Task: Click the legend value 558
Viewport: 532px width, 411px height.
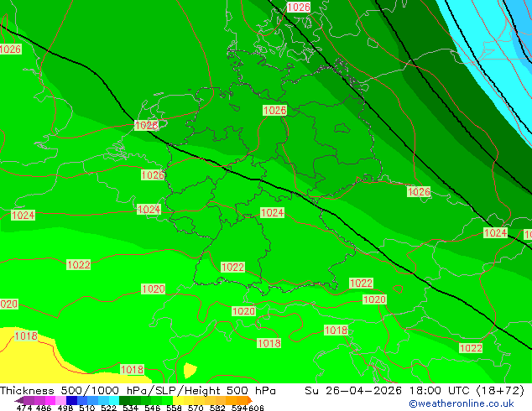Action: click(x=174, y=408)
